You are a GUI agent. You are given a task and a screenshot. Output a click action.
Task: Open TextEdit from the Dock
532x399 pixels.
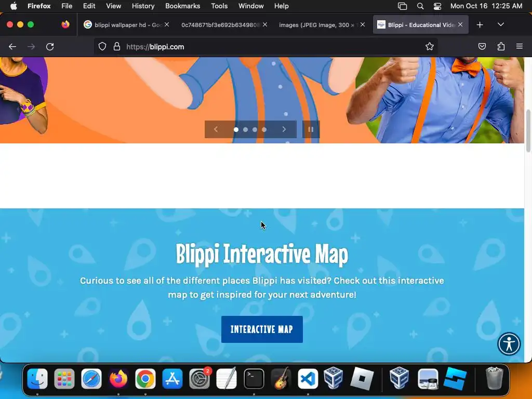coord(227,379)
